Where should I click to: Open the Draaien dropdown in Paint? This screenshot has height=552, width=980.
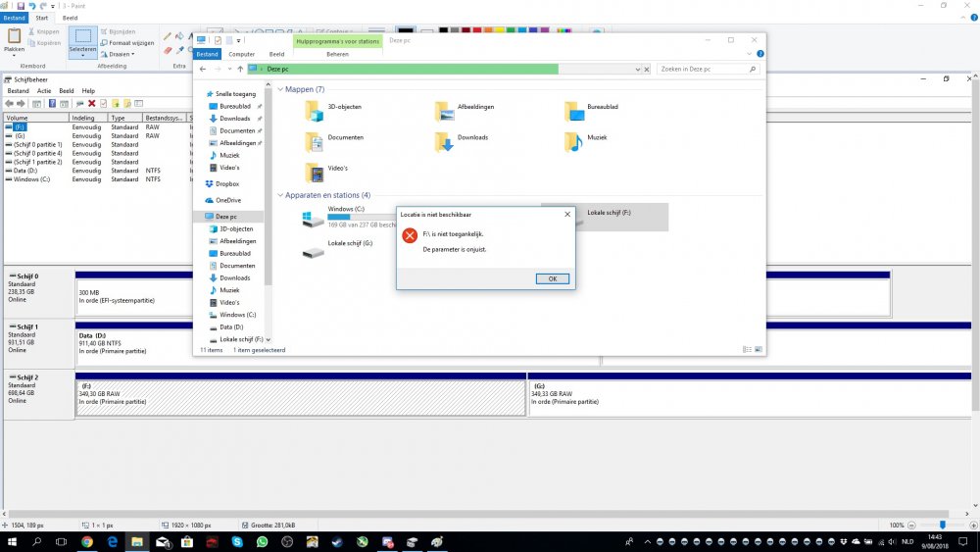121,54
